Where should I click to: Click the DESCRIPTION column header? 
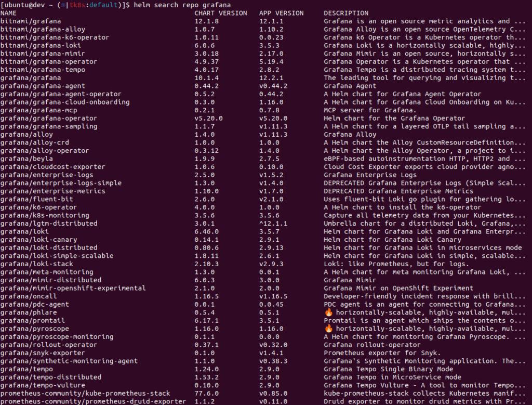pyautogui.click(x=346, y=13)
